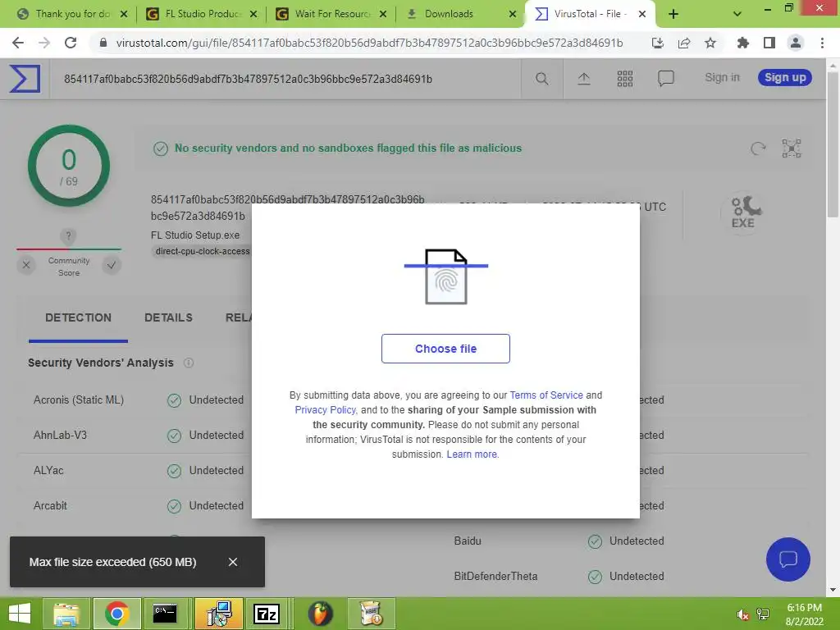
Task: Open File Explorer from the taskbar
Action: click(66, 614)
